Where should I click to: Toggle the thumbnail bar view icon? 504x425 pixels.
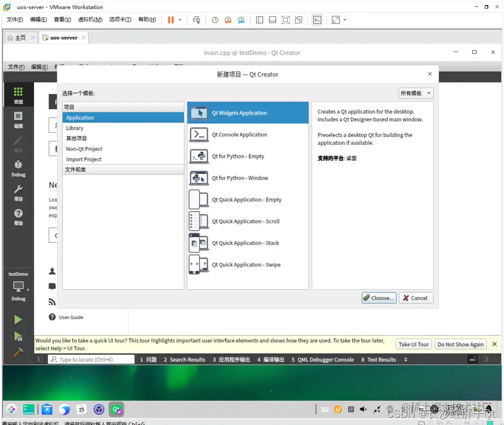pyautogui.click(x=273, y=20)
